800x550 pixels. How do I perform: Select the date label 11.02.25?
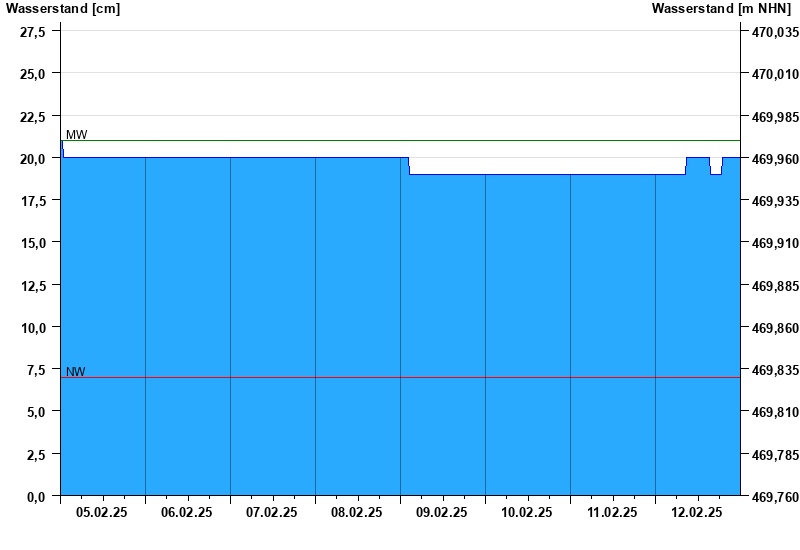pos(612,512)
